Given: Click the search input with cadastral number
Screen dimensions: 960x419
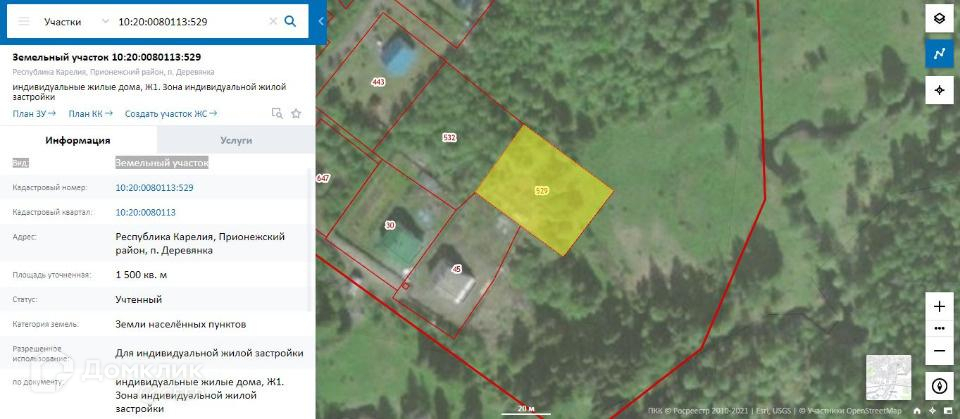Looking at the screenshot, I should 192,21.
